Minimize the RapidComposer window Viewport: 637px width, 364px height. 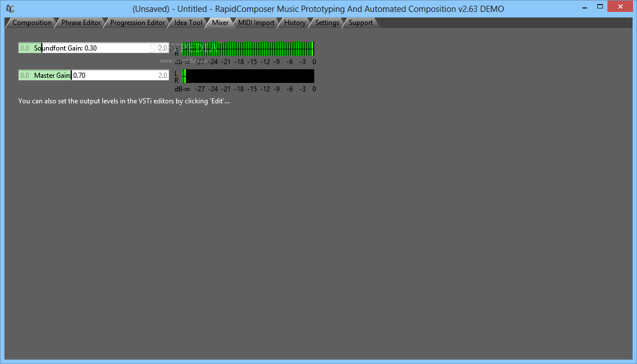click(x=585, y=7)
